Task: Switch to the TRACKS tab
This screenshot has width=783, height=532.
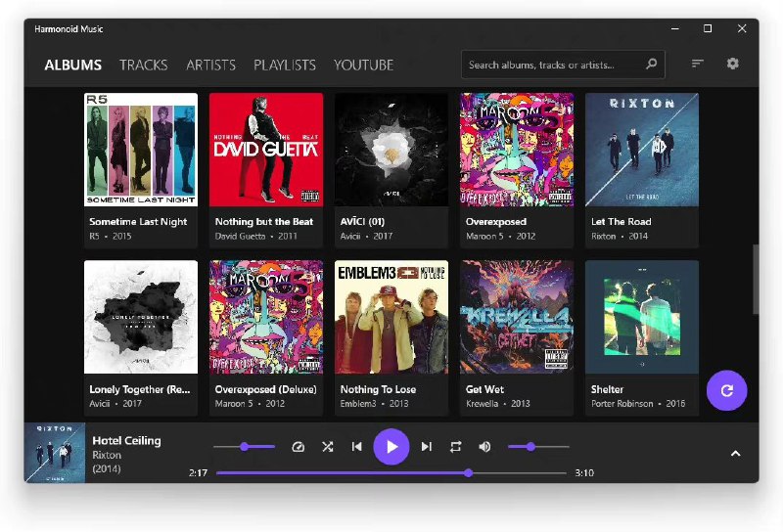Action: (143, 65)
